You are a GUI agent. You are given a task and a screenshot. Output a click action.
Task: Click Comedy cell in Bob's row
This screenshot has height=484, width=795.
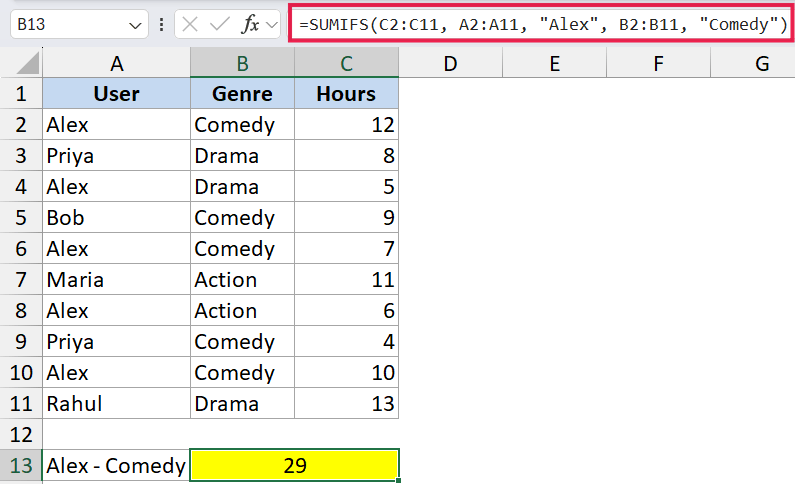coord(242,217)
